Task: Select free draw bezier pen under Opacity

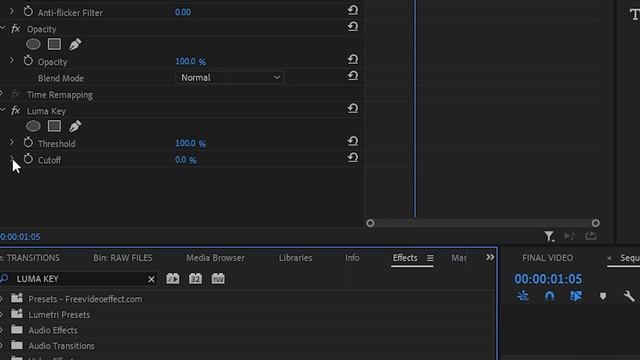Action: (x=75, y=44)
